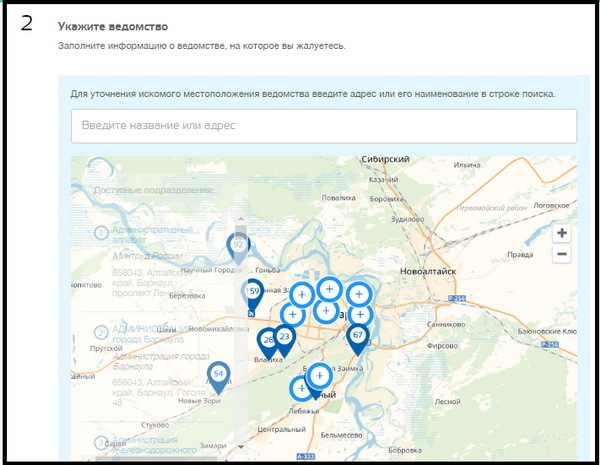
Task: Click the Сибирский label on the map
Action: (385, 159)
